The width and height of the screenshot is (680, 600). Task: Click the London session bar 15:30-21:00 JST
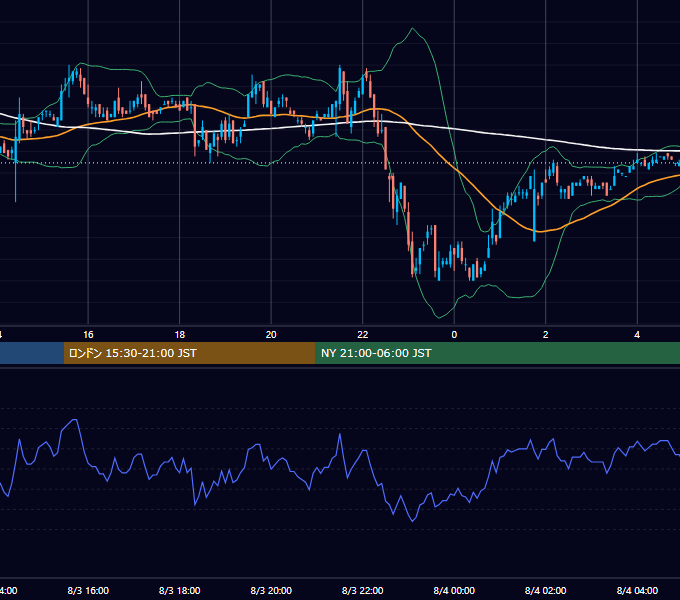(189, 353)
